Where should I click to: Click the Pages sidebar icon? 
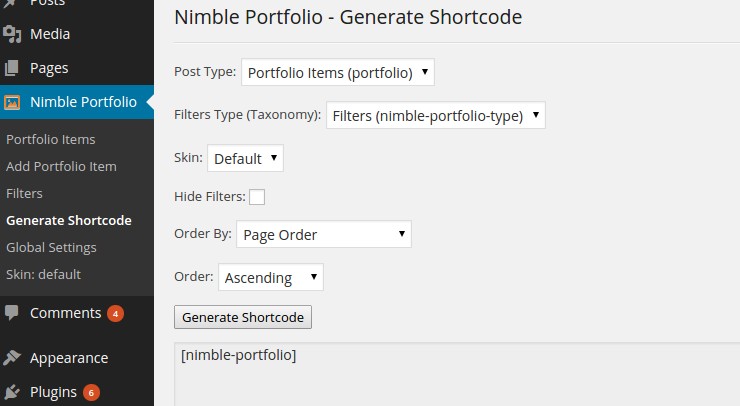(12, 68)
